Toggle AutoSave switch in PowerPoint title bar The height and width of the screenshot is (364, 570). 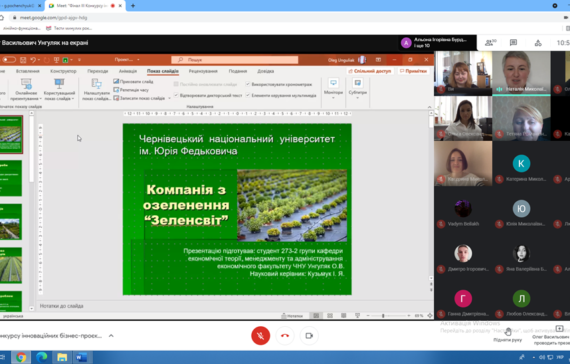tap(9, 60)
